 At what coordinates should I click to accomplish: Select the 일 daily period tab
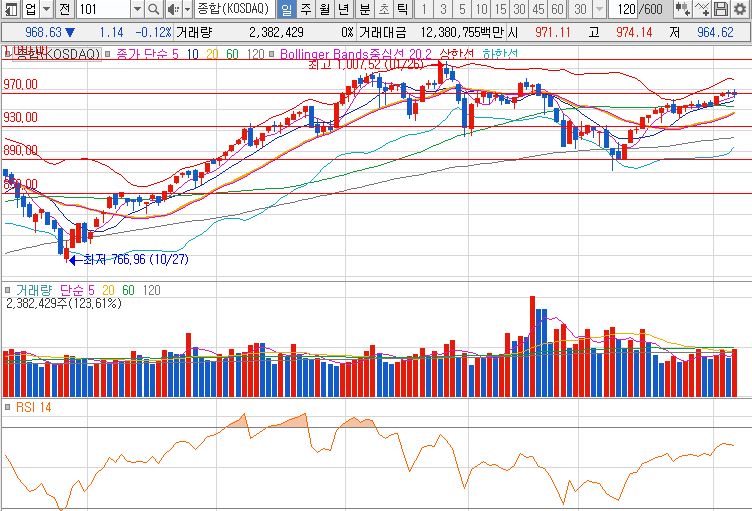[x=286, y=9]
